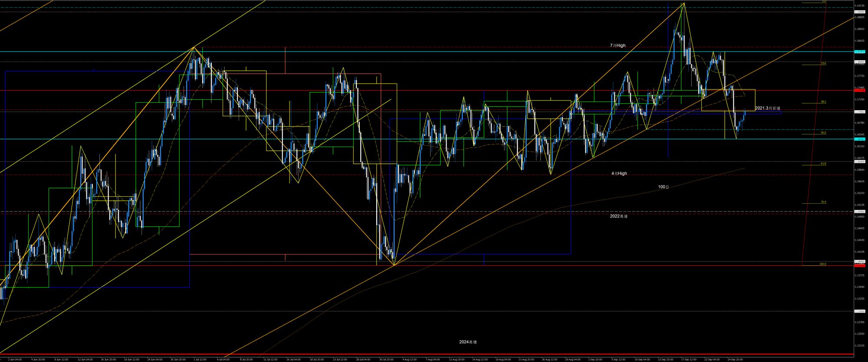Select the Fibonacci 61.8 level label
868x362 pixels.
[823, 164]
